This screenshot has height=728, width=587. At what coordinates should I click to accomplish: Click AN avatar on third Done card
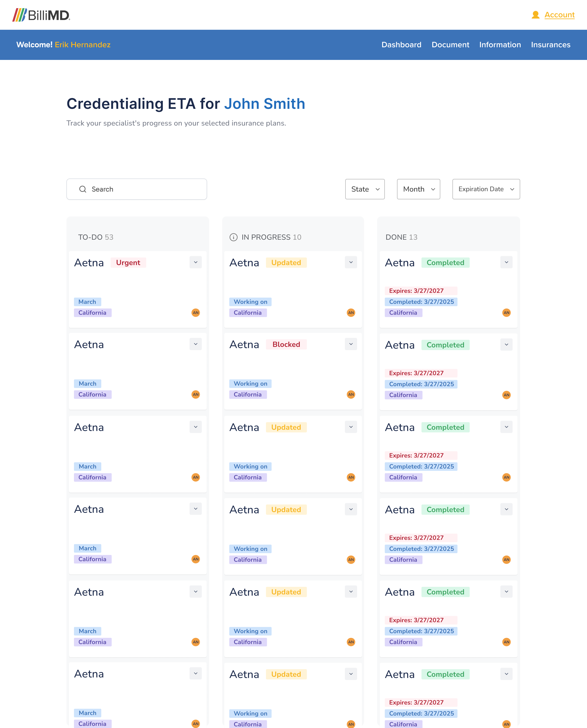[x=506, y=477]
